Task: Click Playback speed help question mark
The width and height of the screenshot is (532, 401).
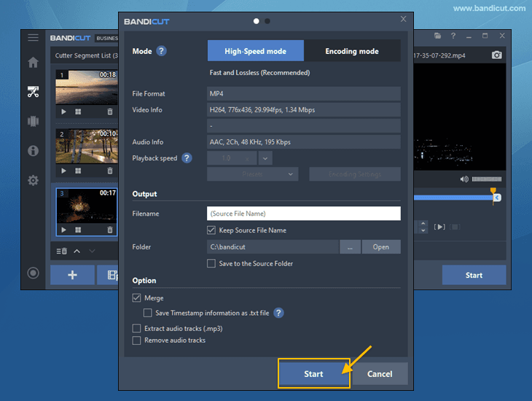Action: pos(187,158)
